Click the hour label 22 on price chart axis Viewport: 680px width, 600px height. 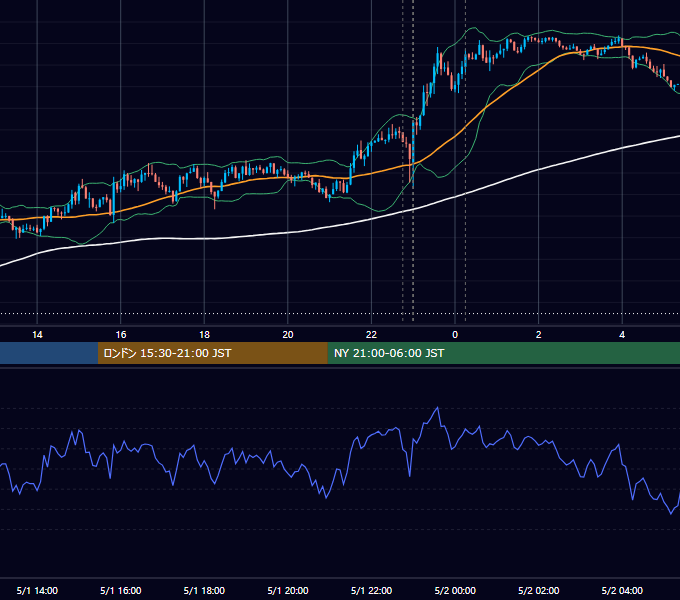point(371,335)
